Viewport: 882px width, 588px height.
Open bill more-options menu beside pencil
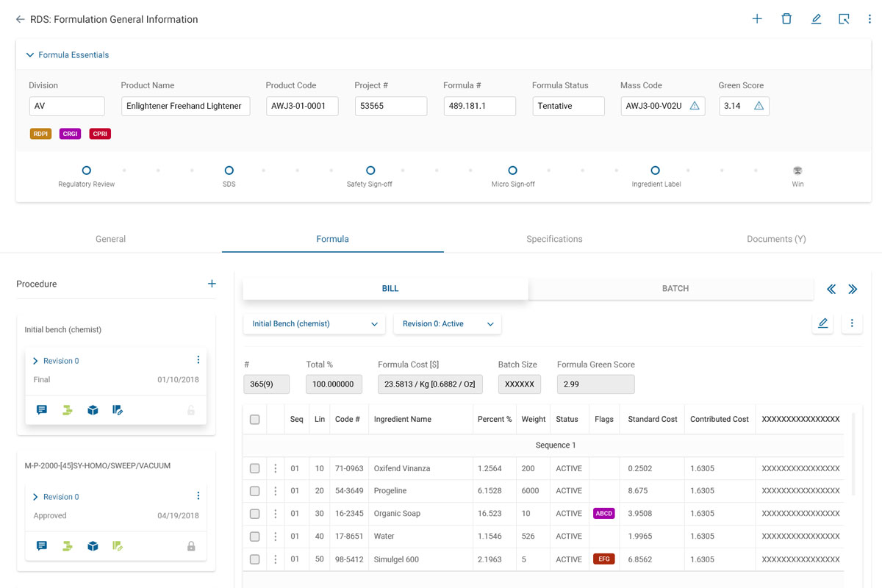(x=852, y=323)
